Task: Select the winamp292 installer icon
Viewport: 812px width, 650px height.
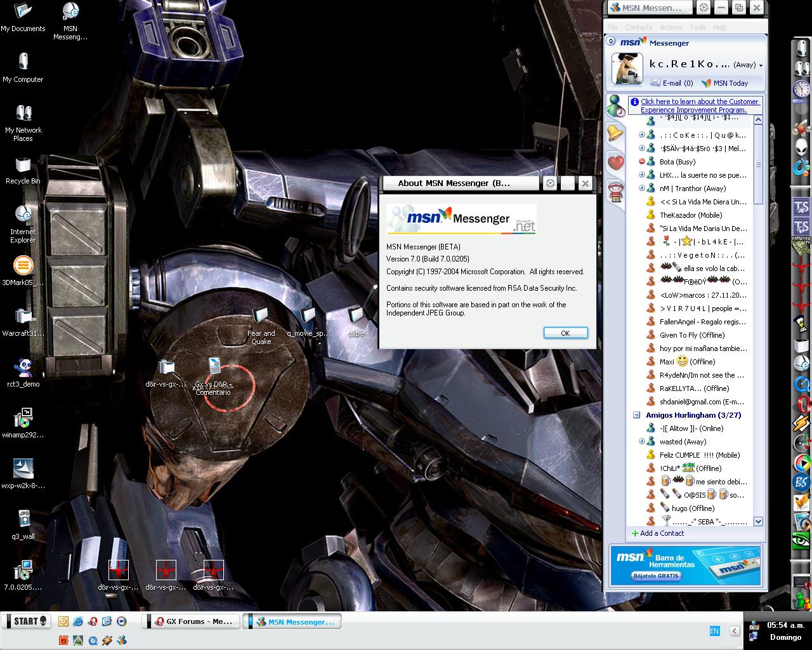Action: pyautogui.click(x=23, y=423)
